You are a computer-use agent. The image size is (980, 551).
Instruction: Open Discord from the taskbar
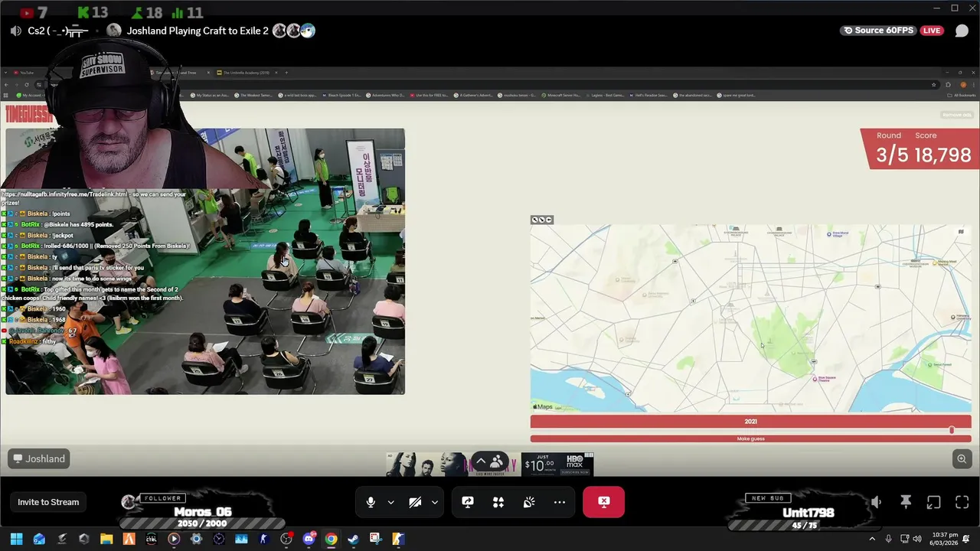[309, 539]
